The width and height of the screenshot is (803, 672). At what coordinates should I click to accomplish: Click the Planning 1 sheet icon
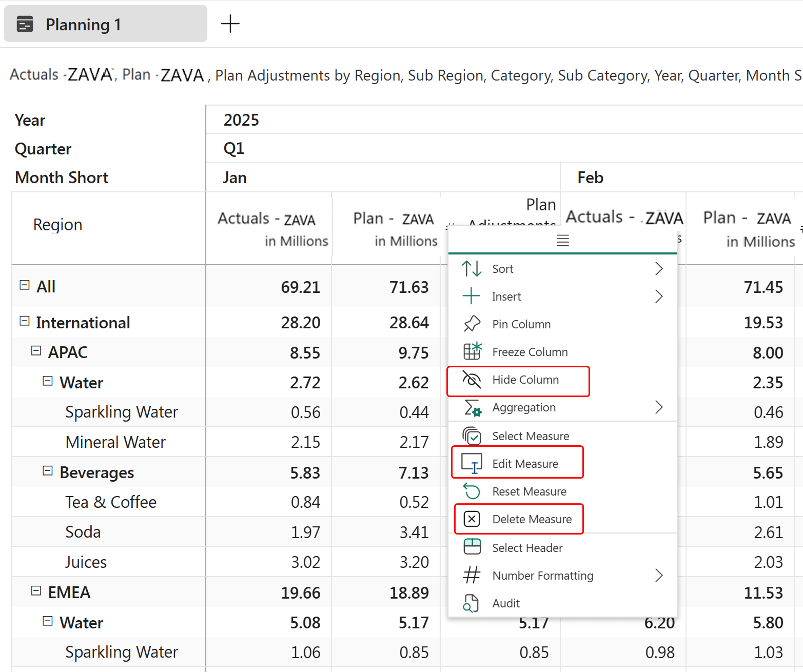coord(25,24)
